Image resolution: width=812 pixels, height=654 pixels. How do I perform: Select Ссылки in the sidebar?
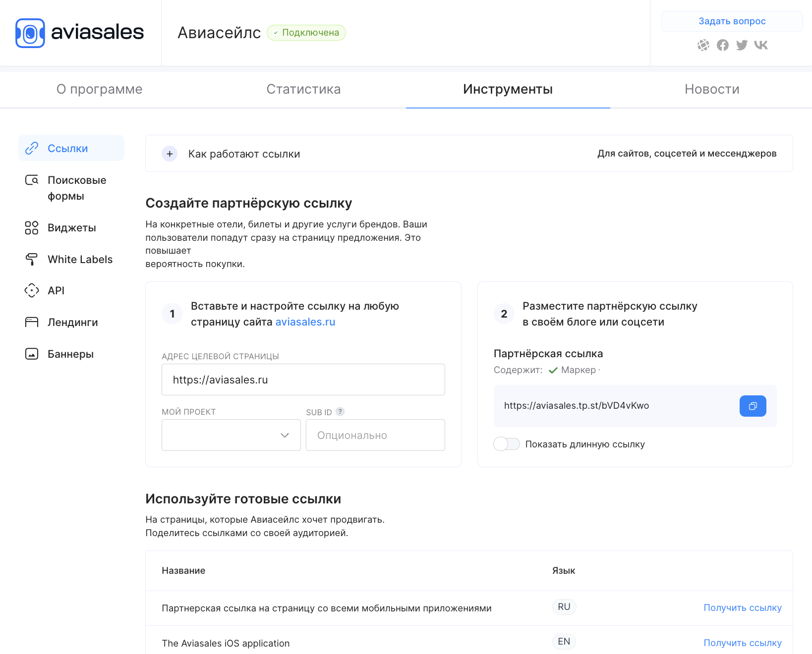pyautogui.click(x=71, y=148)
